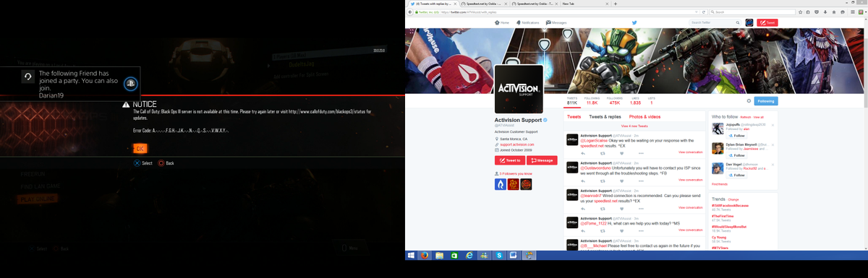
Task: Open the support.activision.com link
Action: click(516, 144)
